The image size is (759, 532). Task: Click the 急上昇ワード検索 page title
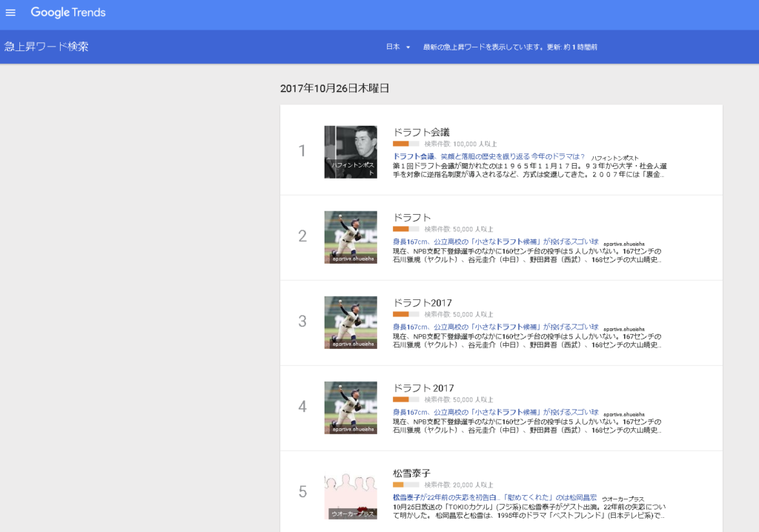click(46, 47)
